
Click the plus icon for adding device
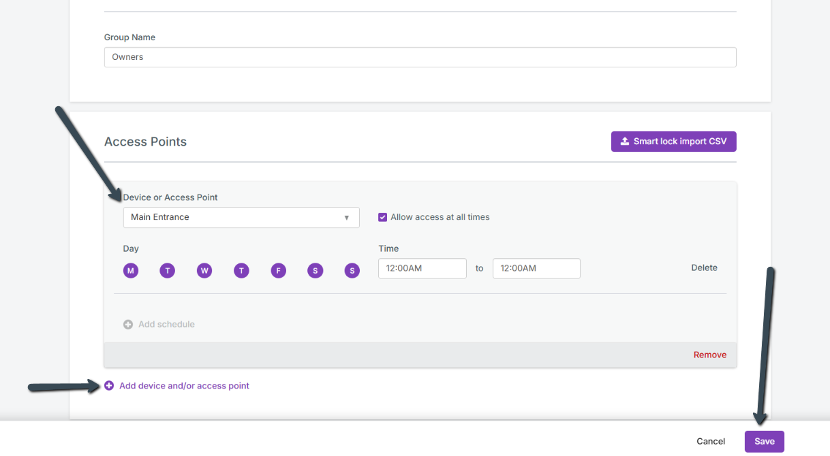109,386
